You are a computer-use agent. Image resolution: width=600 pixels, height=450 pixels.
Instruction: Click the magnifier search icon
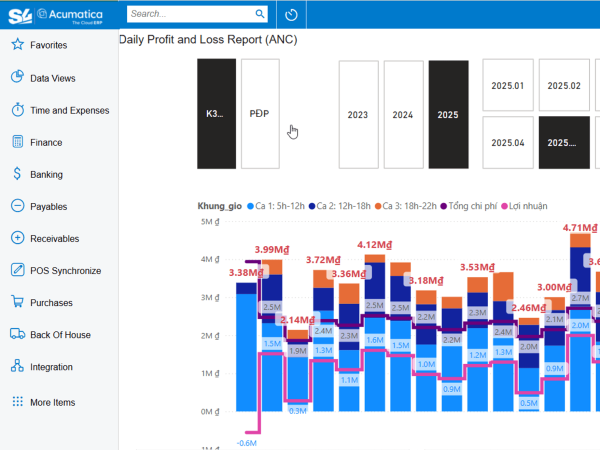[x=260, y=14]
